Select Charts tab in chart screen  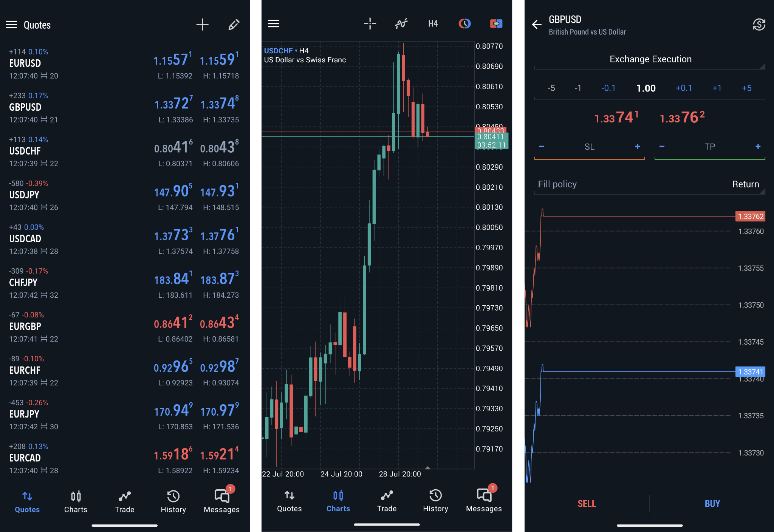coord(338,501)
